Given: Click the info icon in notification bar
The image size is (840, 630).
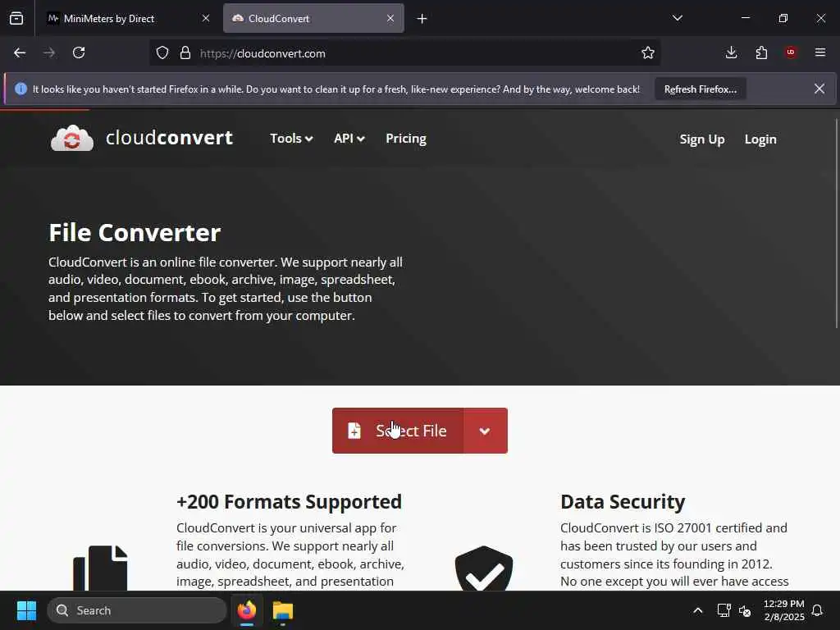Looking at the screenshot, I should tap(21, 89).
